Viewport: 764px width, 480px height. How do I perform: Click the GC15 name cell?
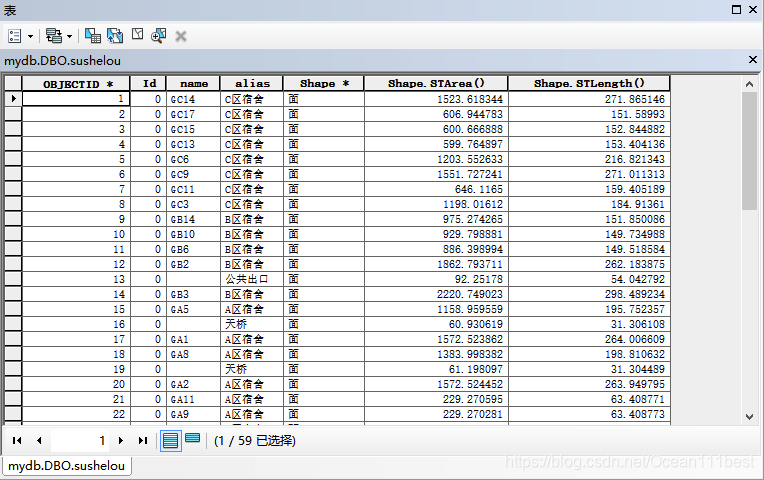[x=193, y=130]
